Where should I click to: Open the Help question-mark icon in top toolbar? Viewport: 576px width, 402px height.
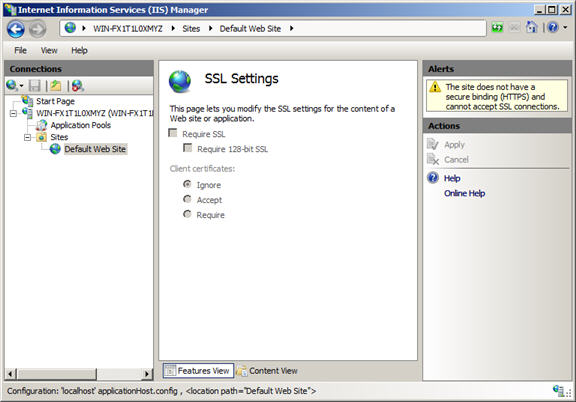tap(553, 28)
